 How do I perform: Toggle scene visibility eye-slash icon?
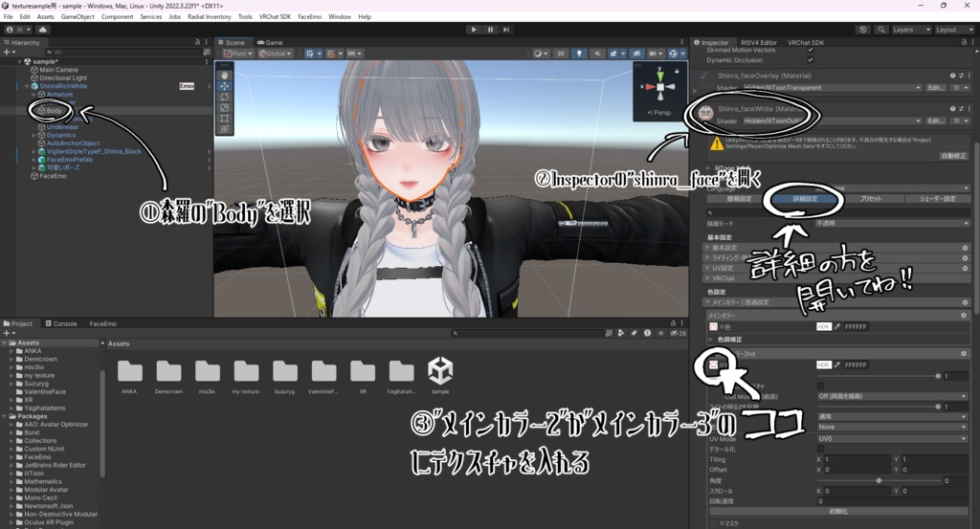[636, 54]
